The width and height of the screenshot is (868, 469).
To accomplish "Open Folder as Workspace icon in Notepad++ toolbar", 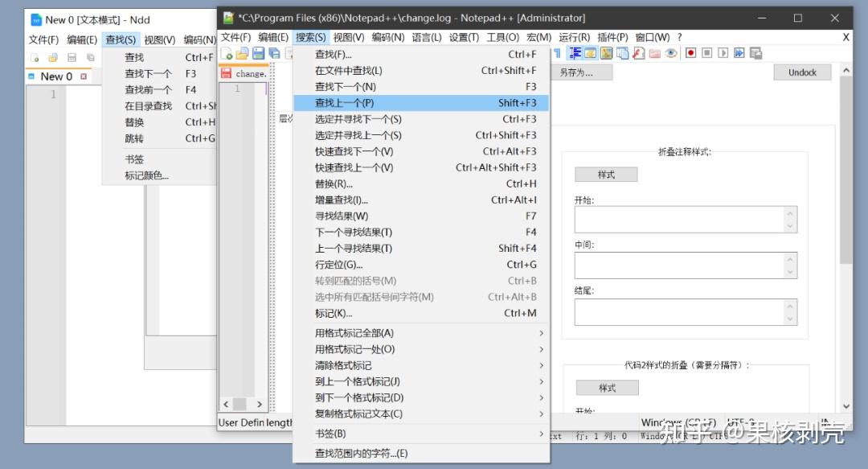I will pyautogui.click(x=655, y=53).
